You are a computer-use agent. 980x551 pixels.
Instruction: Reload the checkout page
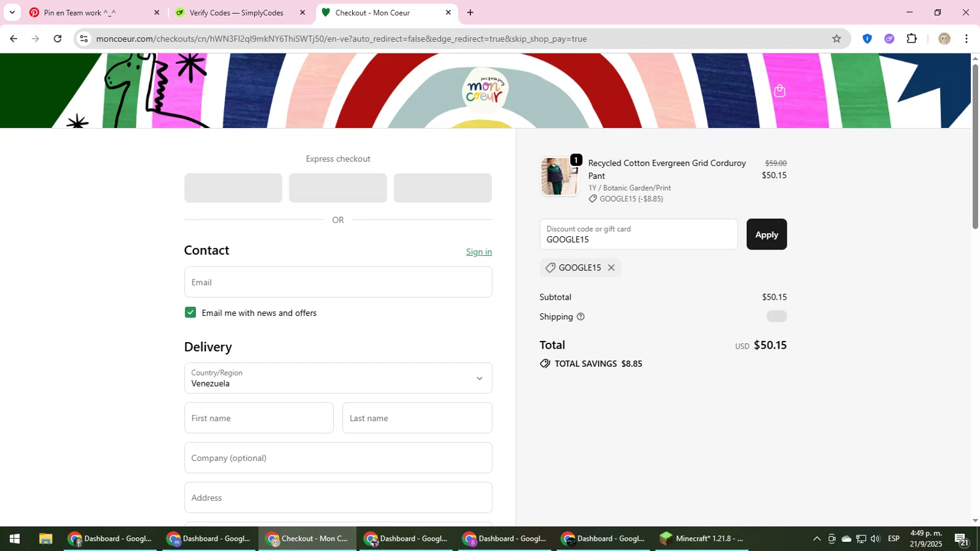point(57,39)
